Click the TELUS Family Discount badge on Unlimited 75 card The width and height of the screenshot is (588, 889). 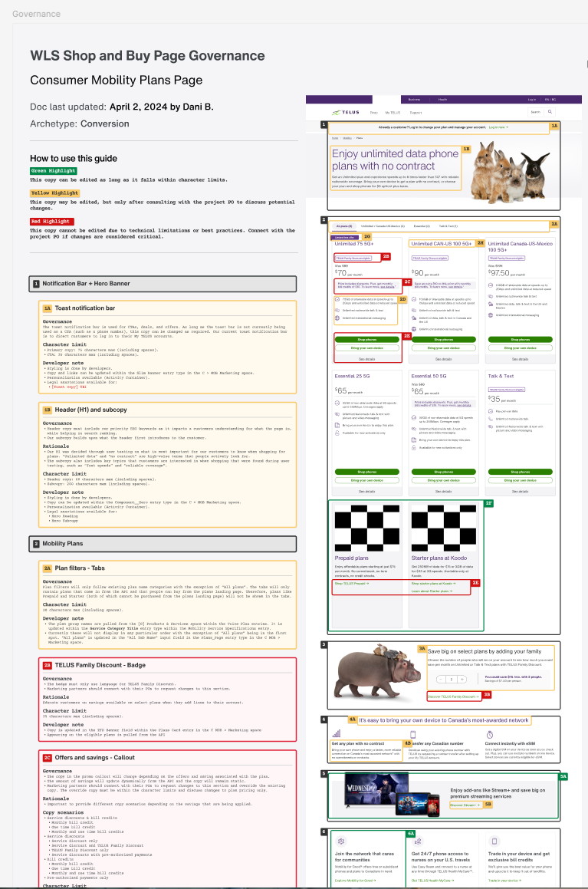click(x=353, y=258)
